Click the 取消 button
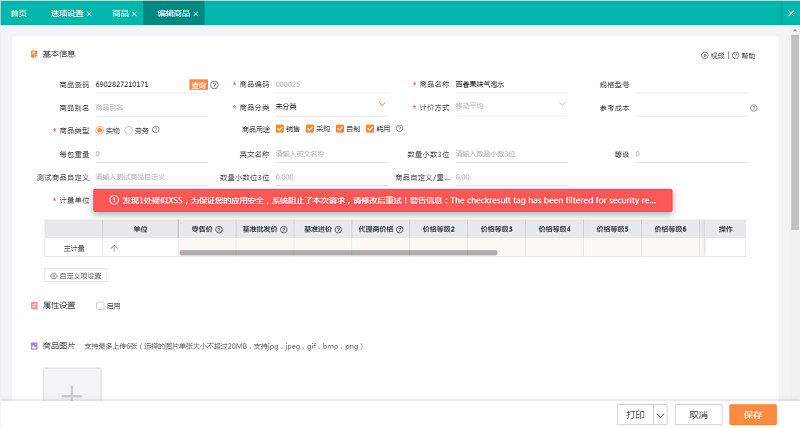Image resolution: width=800 pixels, height=428 pixels. point(698,415)
